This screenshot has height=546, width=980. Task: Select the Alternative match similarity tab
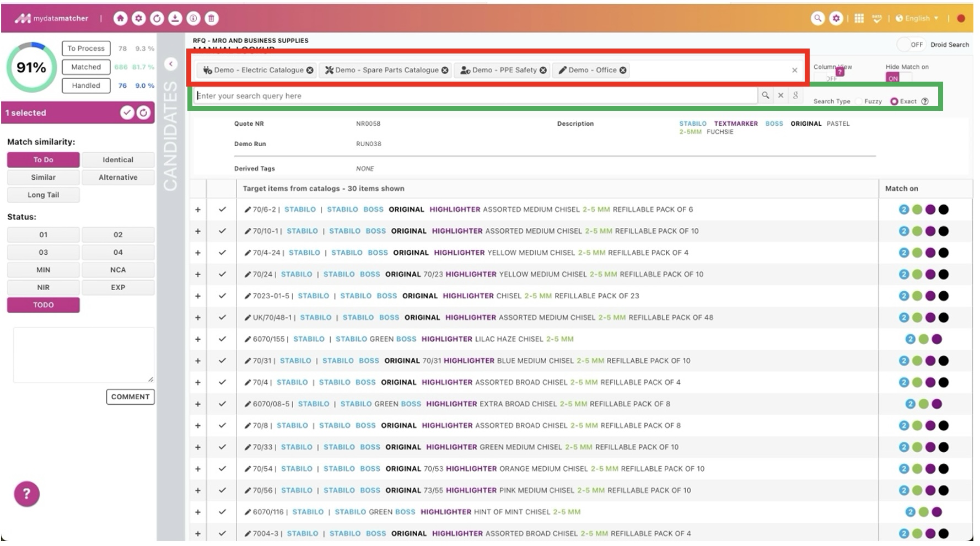(x=118, y=178)
